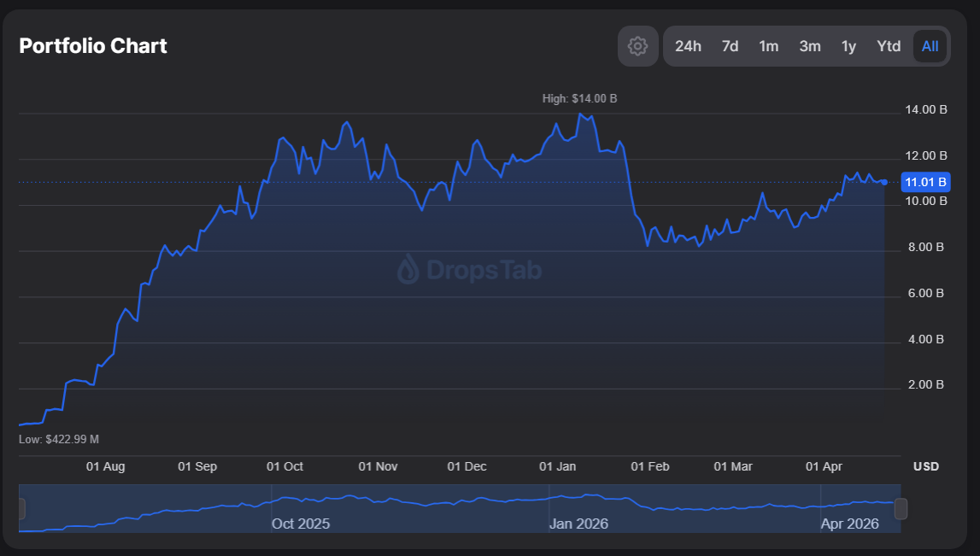Open the USD currency selector
This screenshot has height=556, width=980.
pyautogui.click(x=925, y=466)
